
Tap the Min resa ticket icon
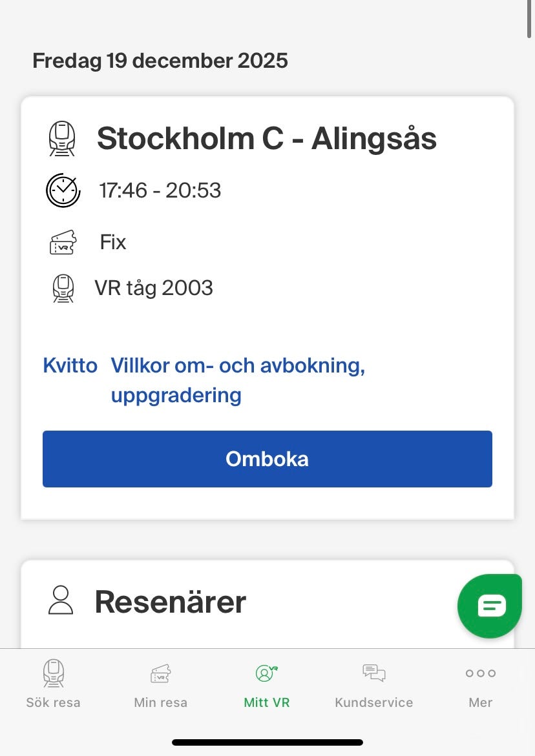[160, 674]
